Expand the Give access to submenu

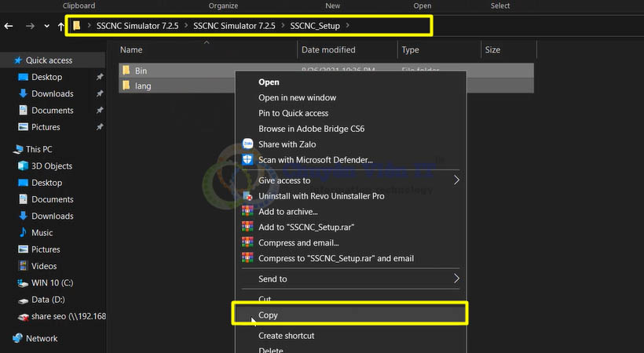456,180
